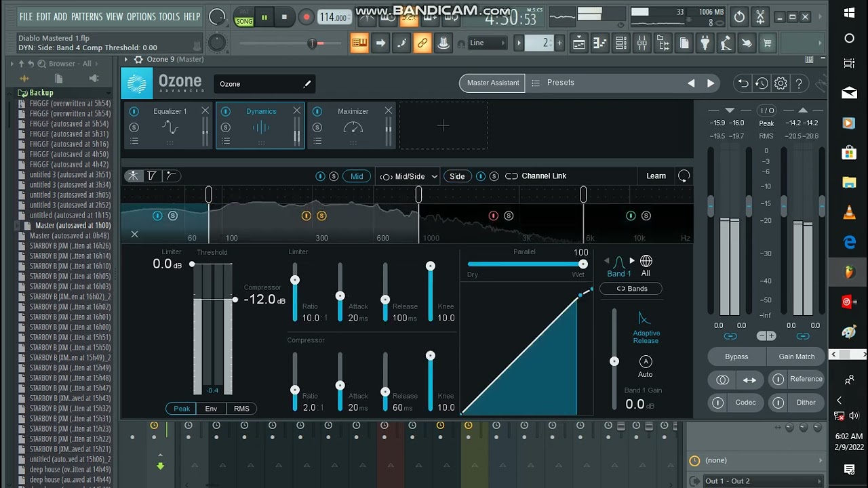Viewport: 868px width, 488px height.
Task: Click the stamp tool icon in toolbar
Action: coord(443,43)
